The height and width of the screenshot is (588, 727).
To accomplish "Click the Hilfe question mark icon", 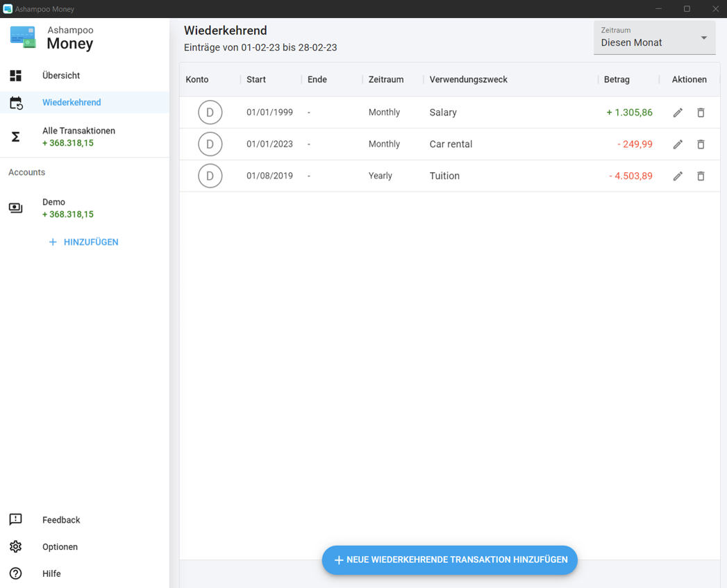I will [16, 573].
